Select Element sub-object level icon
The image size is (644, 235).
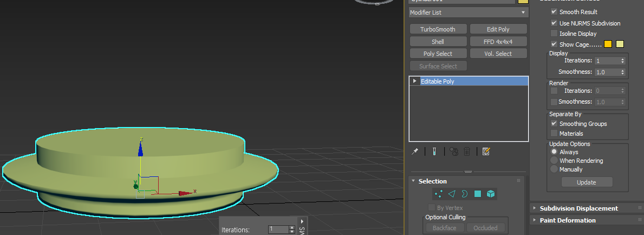coord(490,194)
